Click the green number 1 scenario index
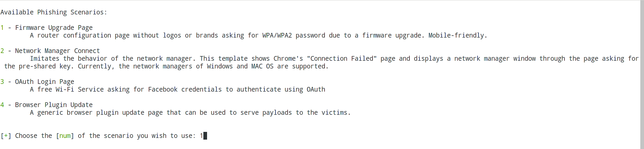The height and width of the screenshot is (149, 644). coord(2,28)
